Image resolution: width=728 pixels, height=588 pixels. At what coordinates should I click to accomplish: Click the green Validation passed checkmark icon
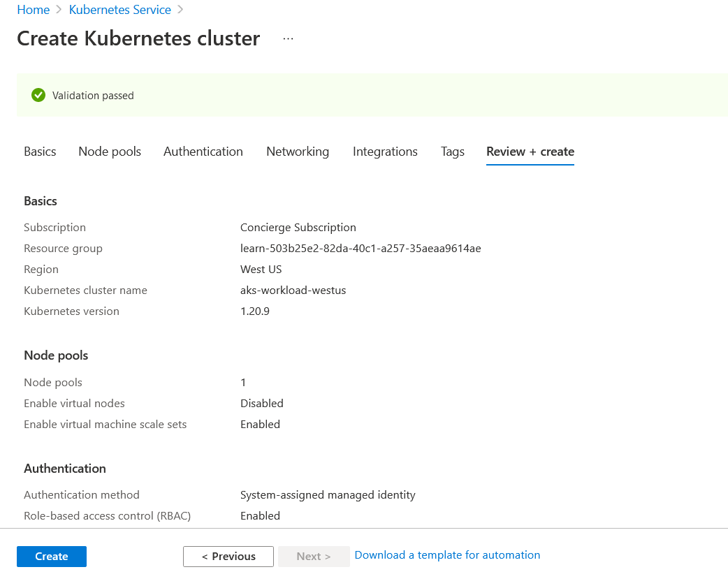coord(38,95)
